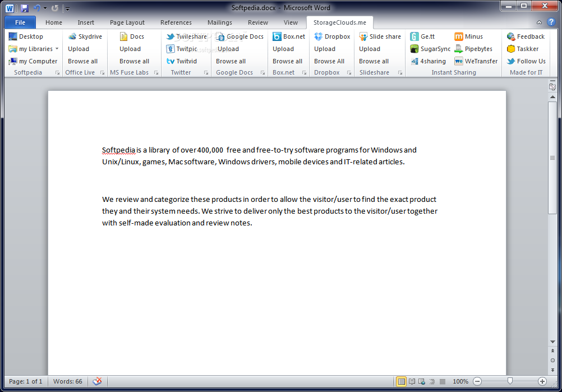Click Upload under Skydrive
This screenshot has height=392, width=562.
pyautogui.click(x=79, y=49)
